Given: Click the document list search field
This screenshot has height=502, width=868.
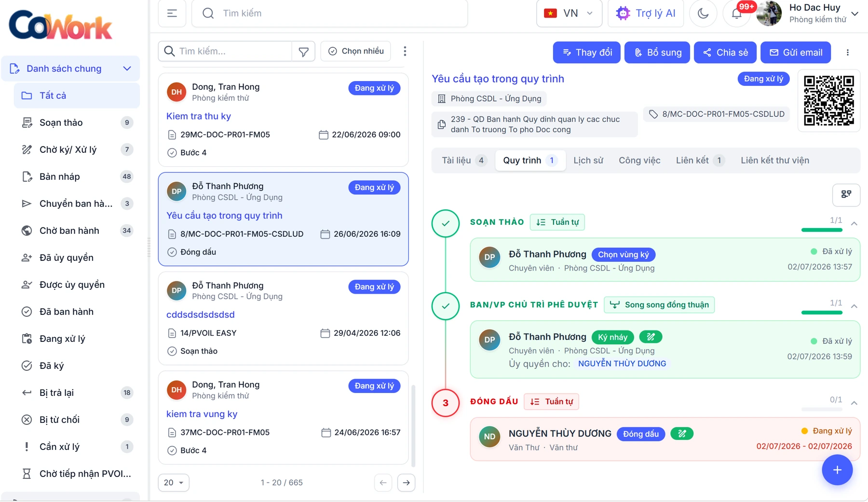Looking at the screenshot, I should click(x=225, y=51).
